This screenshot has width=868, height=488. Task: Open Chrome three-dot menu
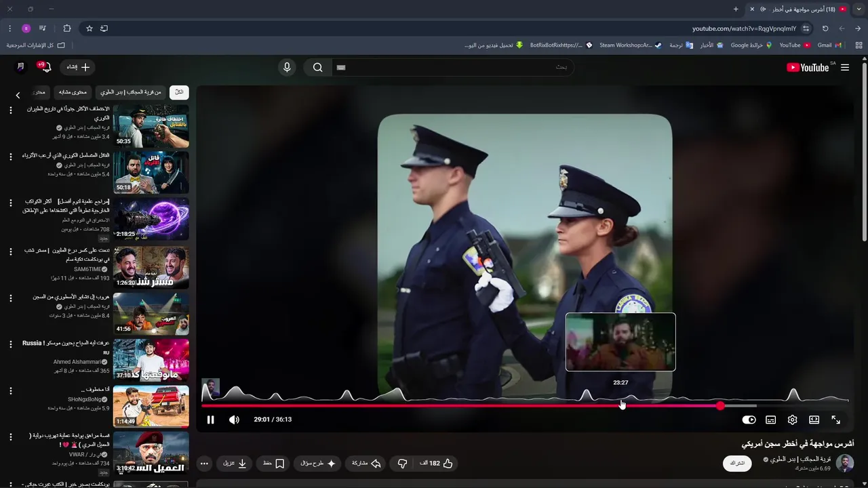pyautogui.click(x=9, y=28)
